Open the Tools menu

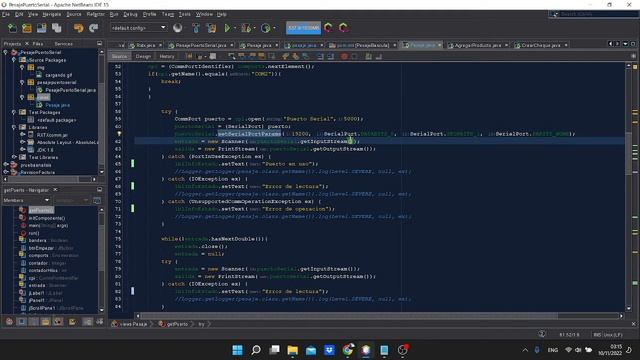click(x=184, y=14)
